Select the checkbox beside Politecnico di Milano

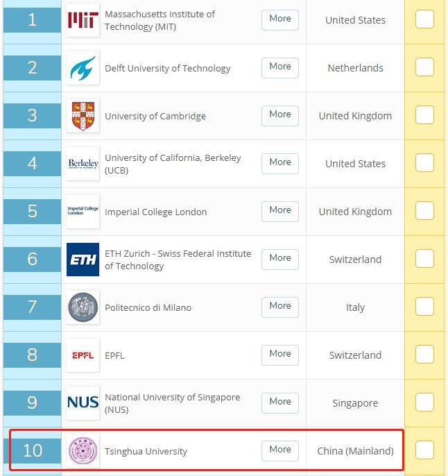(424, 306)
